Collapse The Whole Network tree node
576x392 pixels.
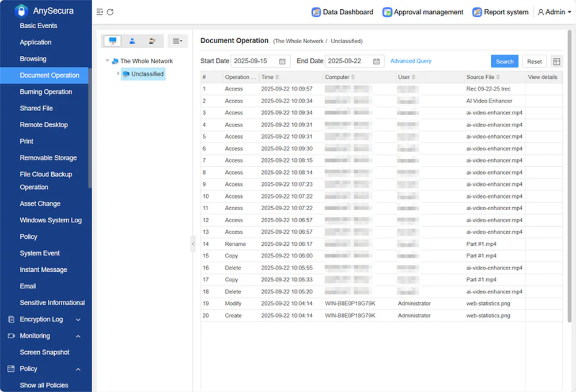click(x=107, y=60)
